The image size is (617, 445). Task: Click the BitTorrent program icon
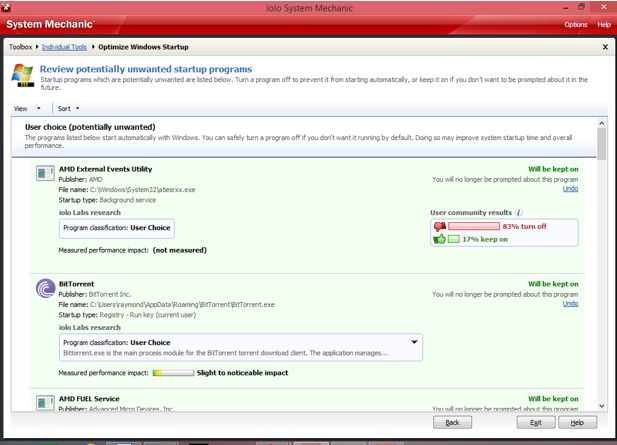[46, 288]
